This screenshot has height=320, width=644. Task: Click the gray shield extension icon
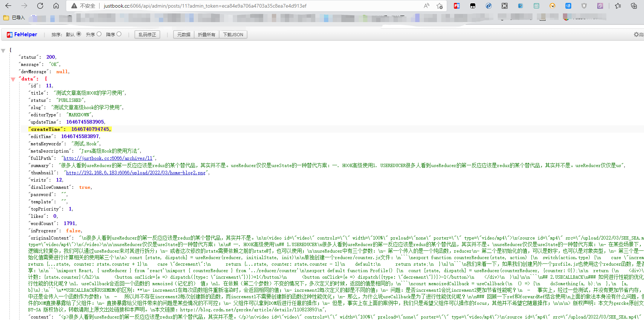pyautogui.click(x=584, y=6)
